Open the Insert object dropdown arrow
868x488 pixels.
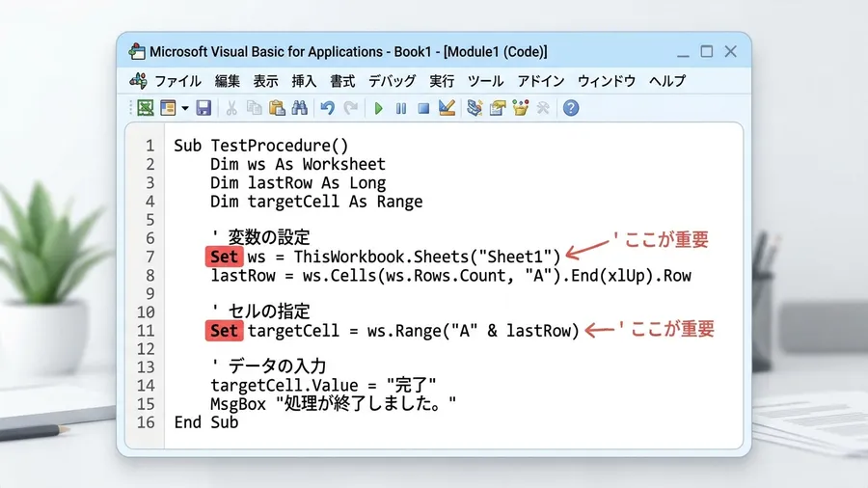click(185, 108)
